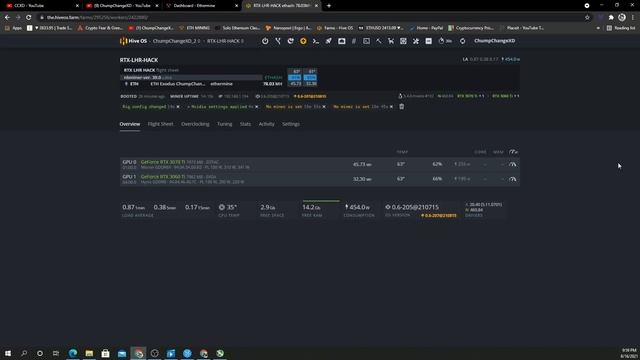This screenshot has height=360, width=640.
Task: Open the worker Settings tab
Action: point(291,124)
